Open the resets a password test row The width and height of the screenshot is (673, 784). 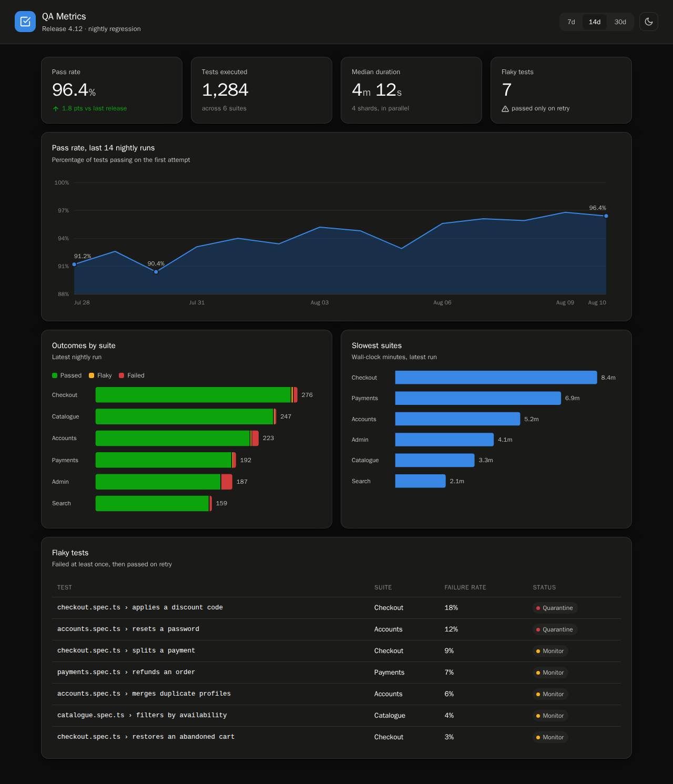coord(336,629)
